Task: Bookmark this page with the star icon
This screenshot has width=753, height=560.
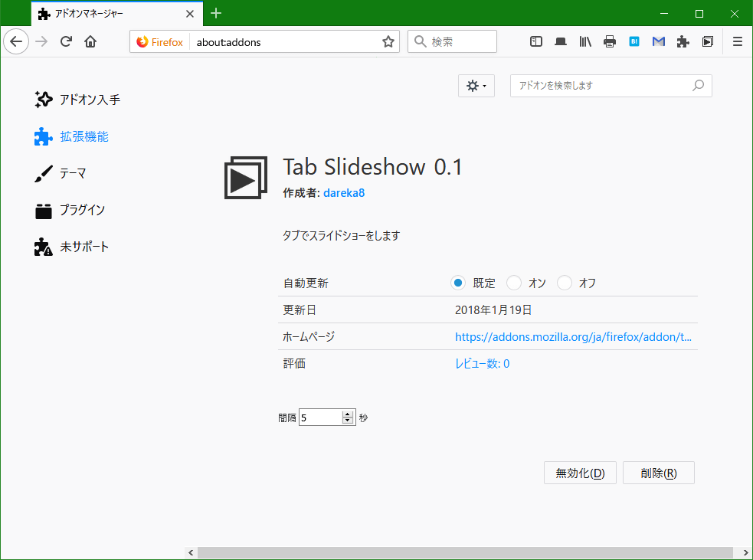Action: (x=388, y=42)
